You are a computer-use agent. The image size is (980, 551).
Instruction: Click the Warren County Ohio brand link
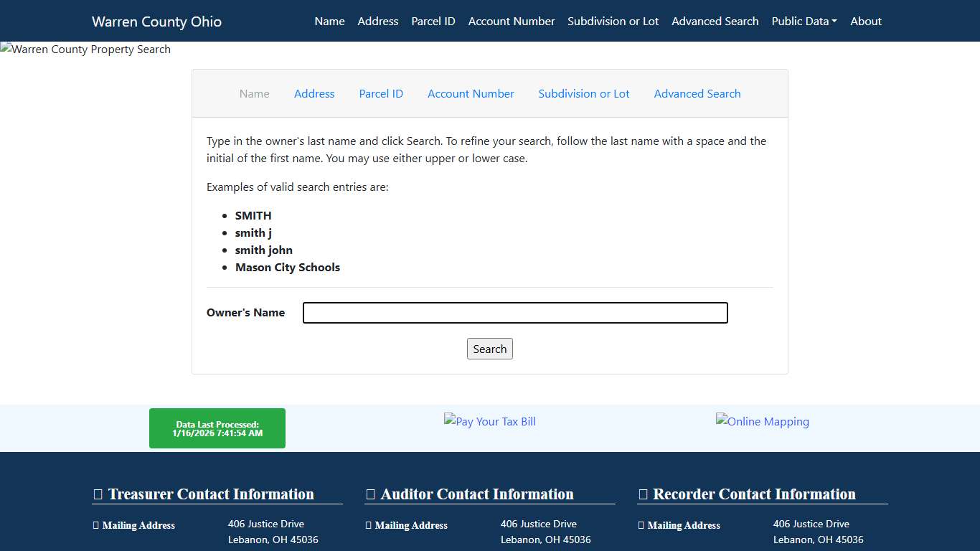pyautogui.click(x=156, y=21)
